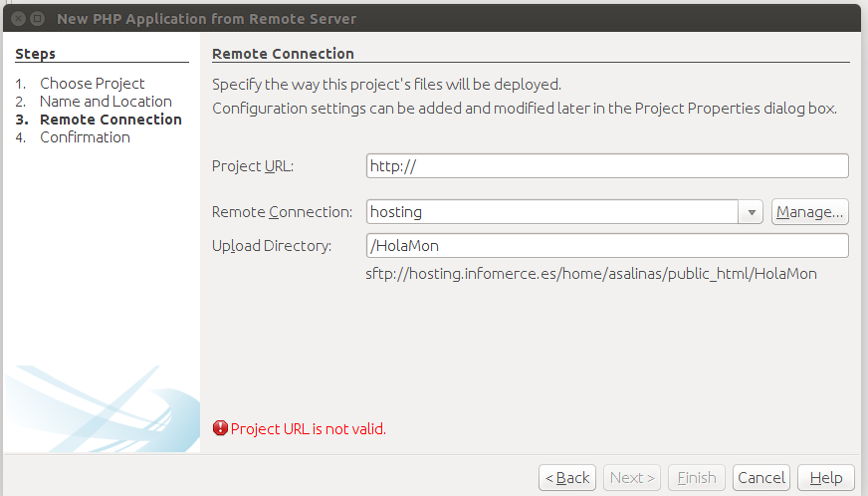Open Manage... remote connections button
This screenshot has height=496, width=868.
pyautogui.click(x=810, y=212)
